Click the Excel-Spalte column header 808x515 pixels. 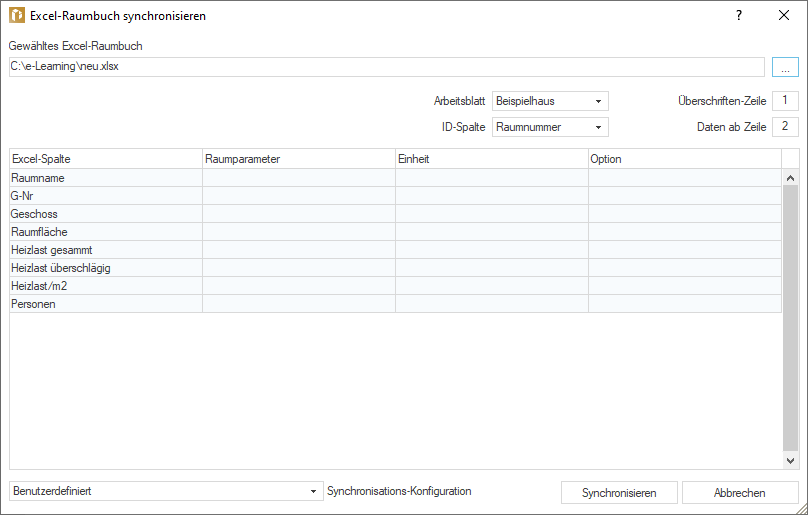click(106, 159)
